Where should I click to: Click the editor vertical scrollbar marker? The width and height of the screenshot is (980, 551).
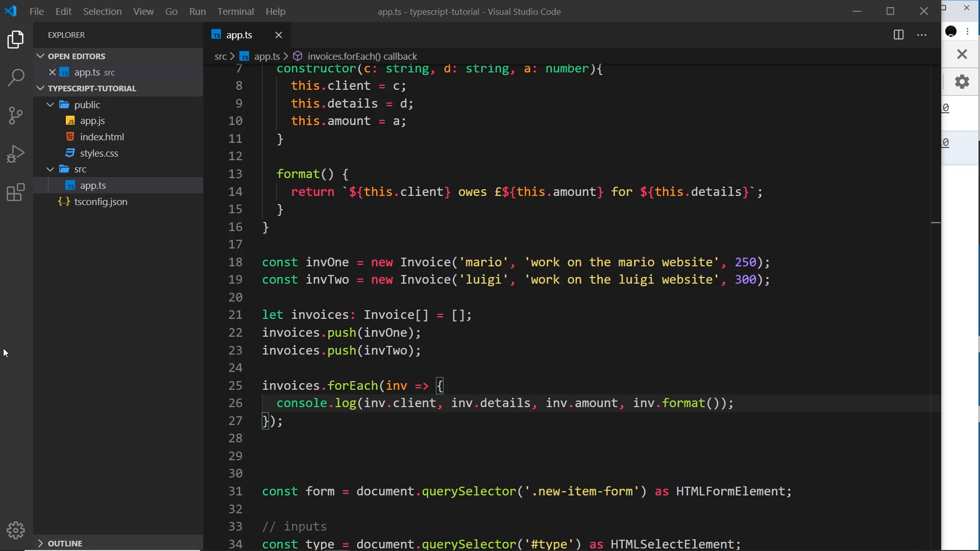point(936,223)
